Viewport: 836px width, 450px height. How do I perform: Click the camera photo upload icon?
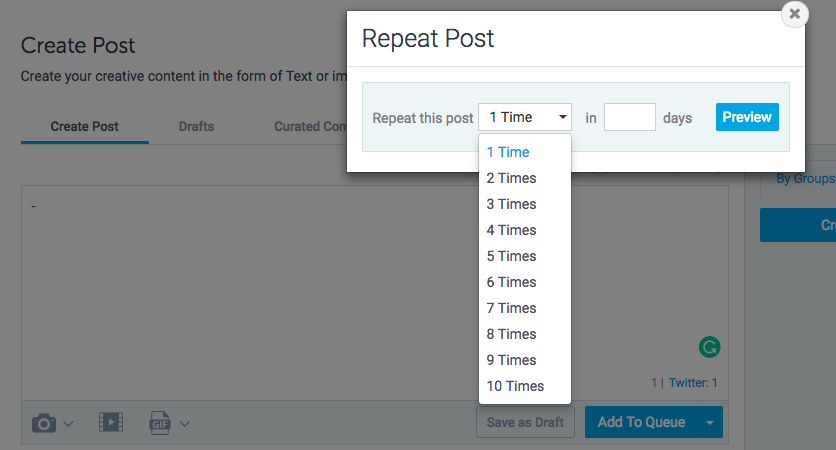pos(44,423)
